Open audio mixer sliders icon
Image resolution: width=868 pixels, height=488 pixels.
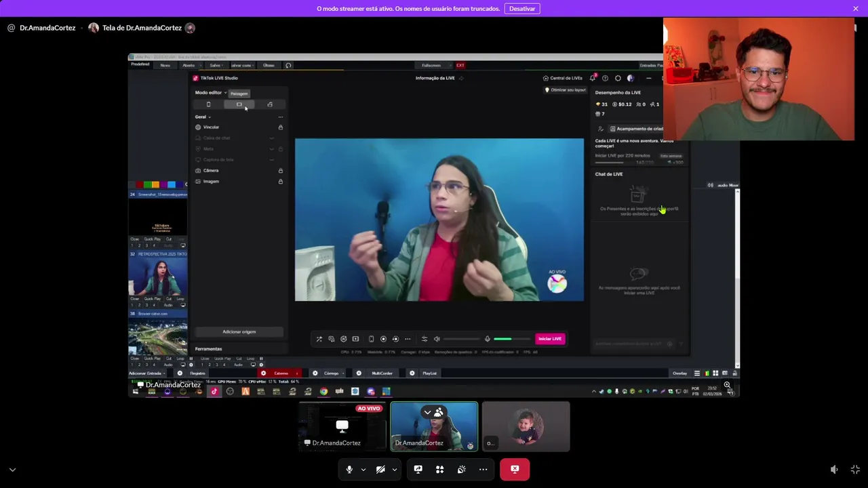click(x=425, y=339)
